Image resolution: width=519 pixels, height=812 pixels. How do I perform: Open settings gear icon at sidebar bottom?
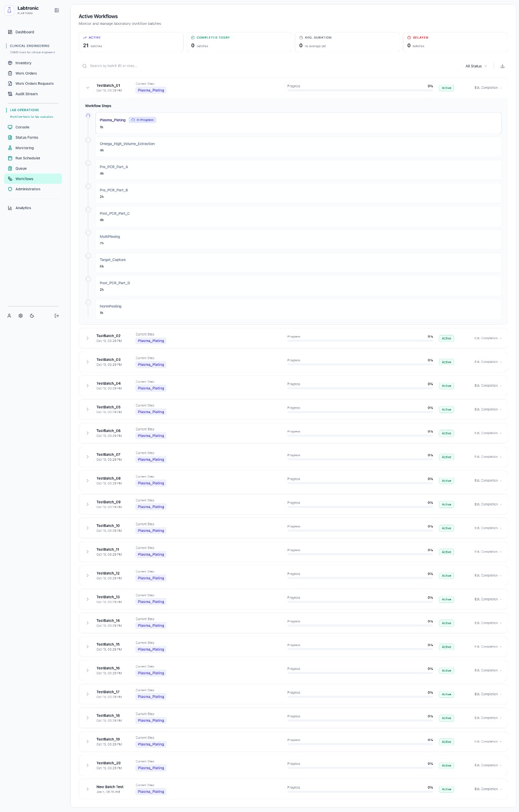point(21,316)
